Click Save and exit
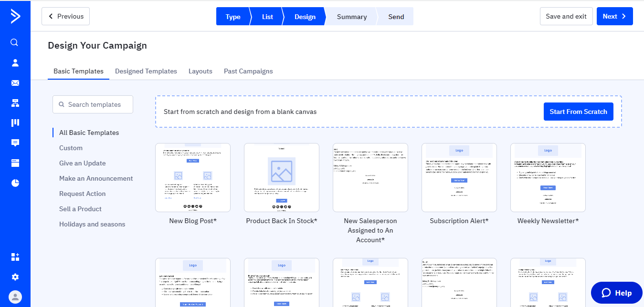This screenshot has height=307, width=644. pos(566,16)
